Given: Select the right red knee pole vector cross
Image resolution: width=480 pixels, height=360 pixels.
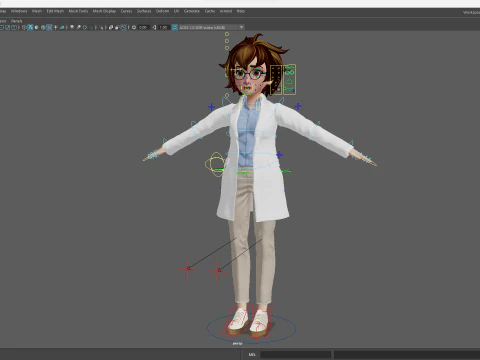Looking at the screenshot, I should (218, 271).
